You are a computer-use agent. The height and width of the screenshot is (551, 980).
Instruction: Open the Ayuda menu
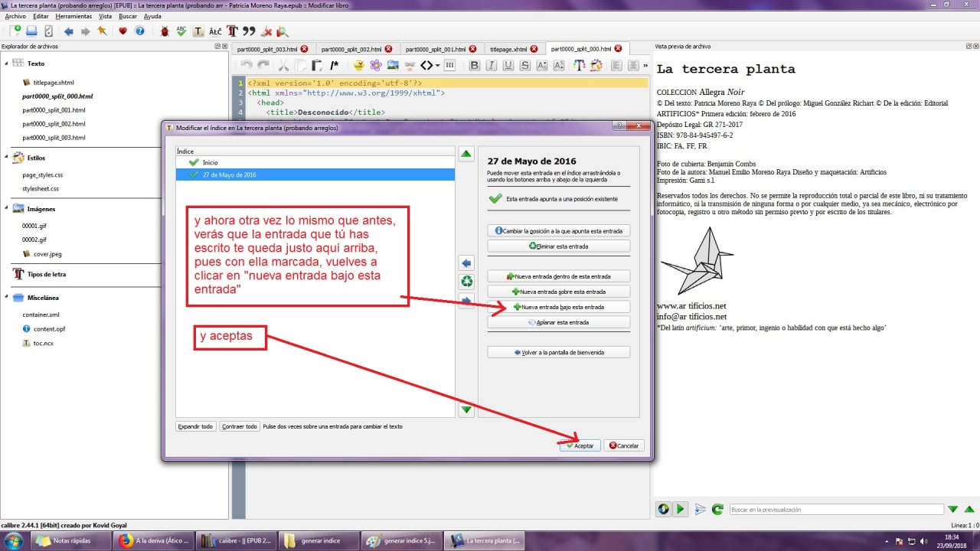point(152,15)
